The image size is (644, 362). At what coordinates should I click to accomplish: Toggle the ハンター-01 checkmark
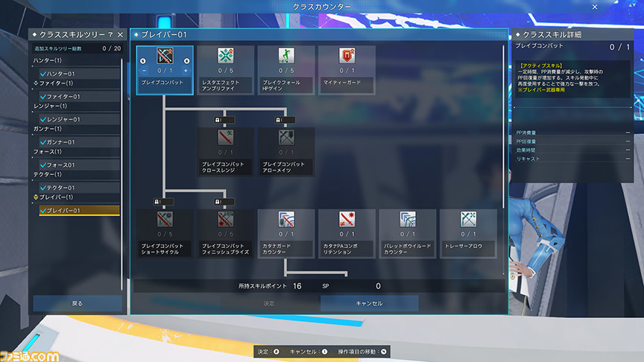coord(42,74)
